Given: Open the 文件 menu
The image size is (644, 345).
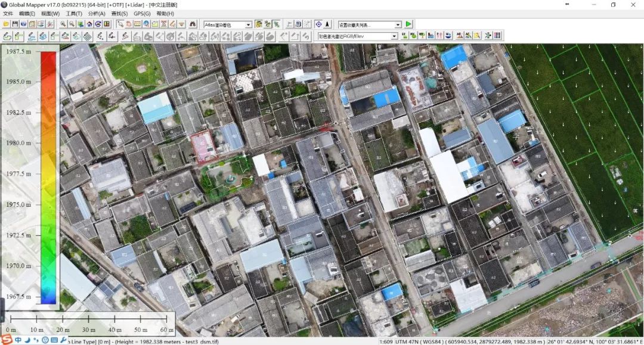Looking at the screenshot, I should click(x=8, y=13).
